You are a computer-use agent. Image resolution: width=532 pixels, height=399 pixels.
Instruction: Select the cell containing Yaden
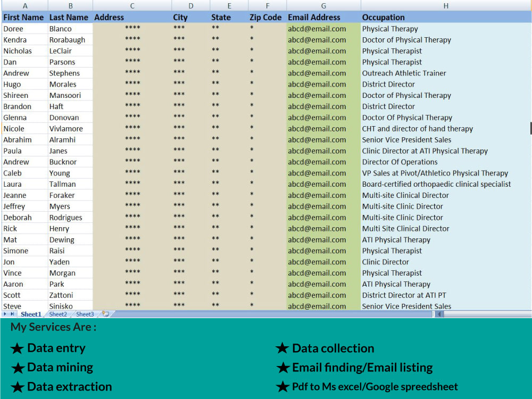(x=70, y=262)
